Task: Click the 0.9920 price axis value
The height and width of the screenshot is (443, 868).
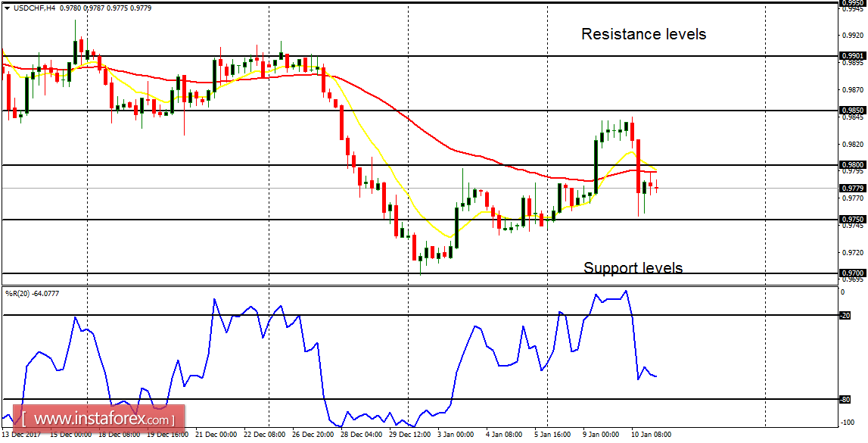Action: click(853, 36)
